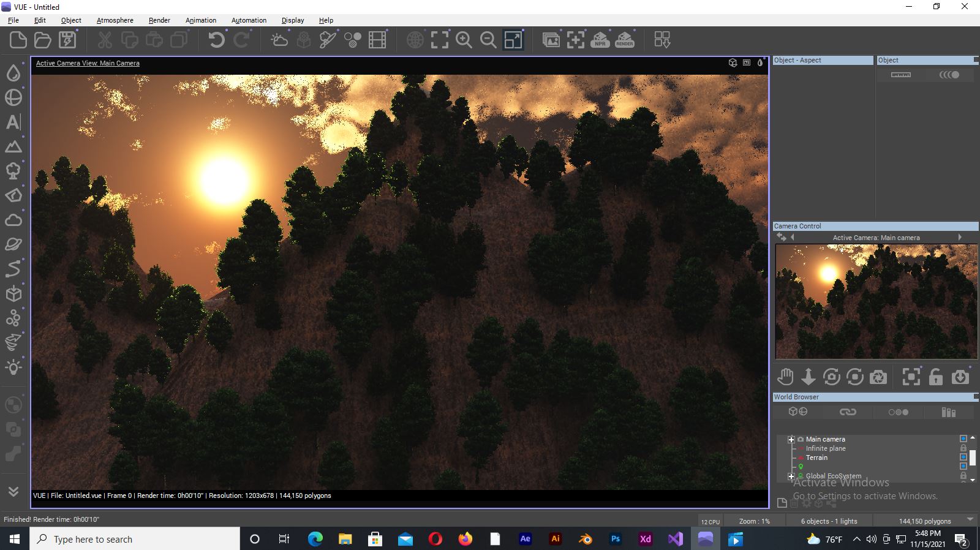Click the paint brush tool in toolbar

328,40
